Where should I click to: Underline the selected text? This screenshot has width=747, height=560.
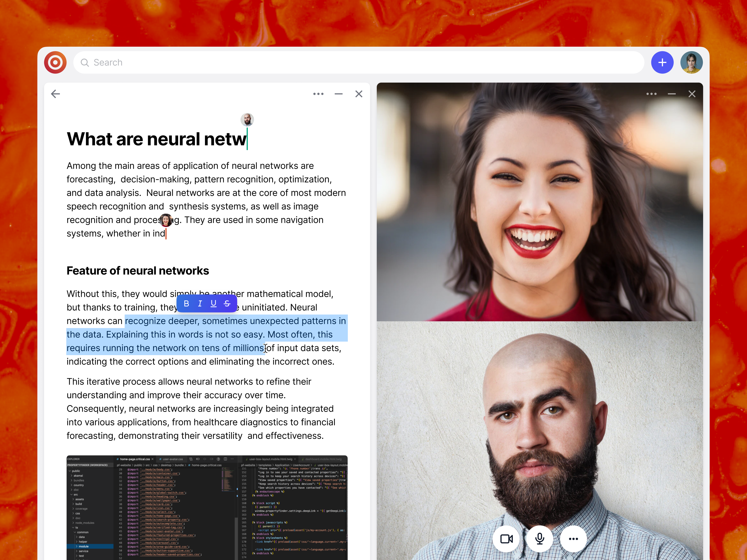[213, 304]
